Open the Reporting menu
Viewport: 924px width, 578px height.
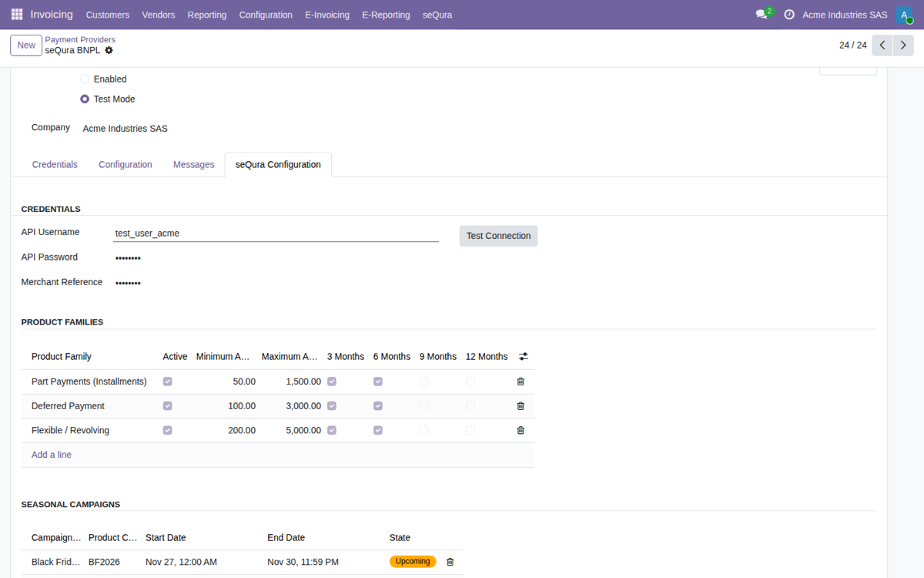[x=207, y=15]
